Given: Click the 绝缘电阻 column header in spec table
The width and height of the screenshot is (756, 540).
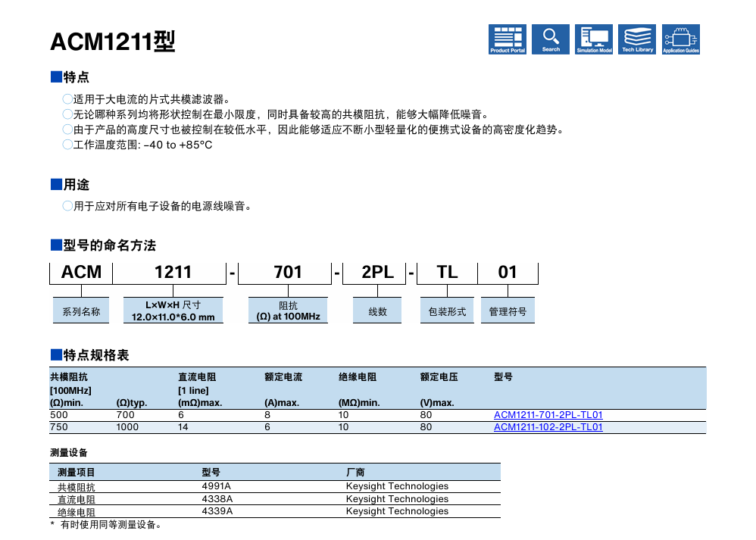Looking at the screenshot, I should tap(358, 377).
